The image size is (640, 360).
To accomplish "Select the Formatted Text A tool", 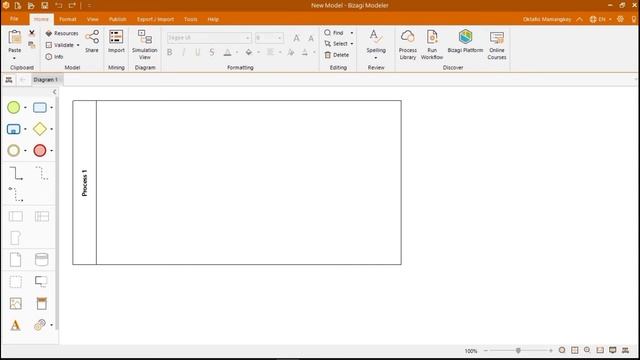I will point(16,325).
